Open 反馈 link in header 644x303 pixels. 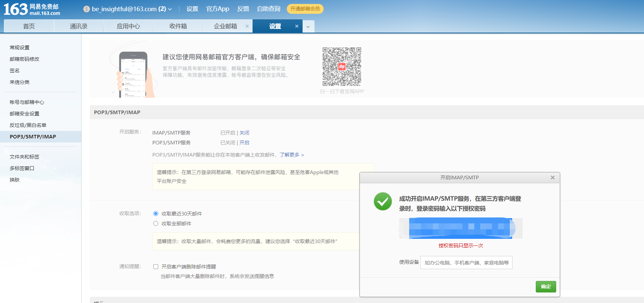tap(243, 9)
